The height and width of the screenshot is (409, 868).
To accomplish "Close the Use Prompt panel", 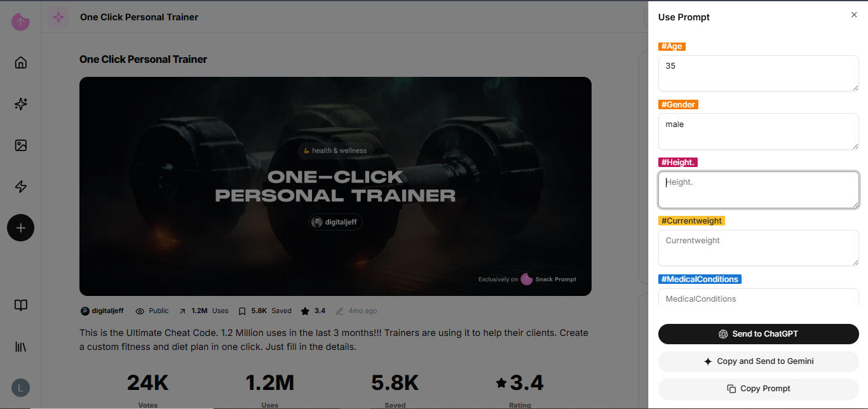I will (853, 15).
